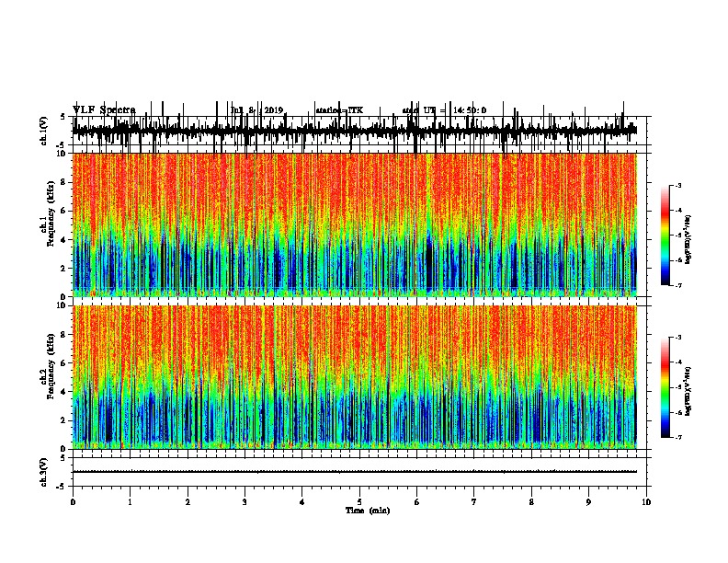Click the "station=ITK" header label

pos(339,110)
